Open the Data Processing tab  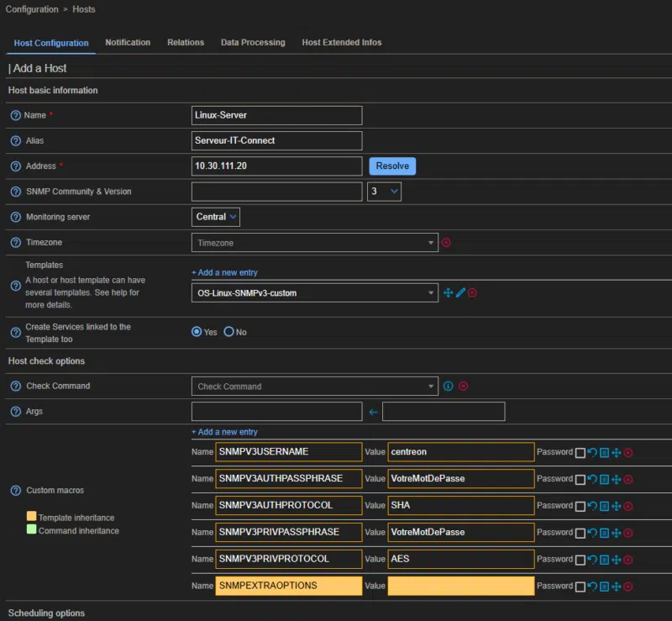click(252, 41)
